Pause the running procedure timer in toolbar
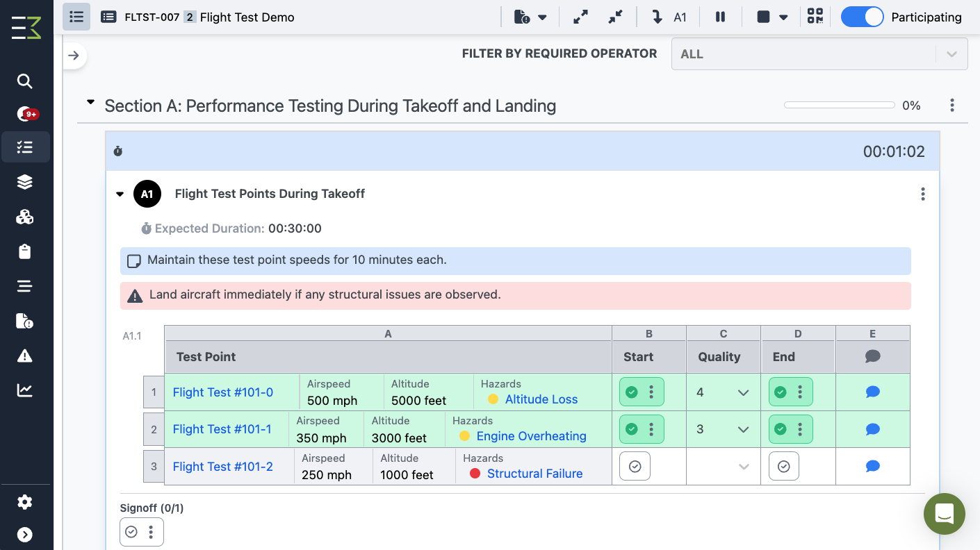Screen dimensions: 980x550 [721, 17]
